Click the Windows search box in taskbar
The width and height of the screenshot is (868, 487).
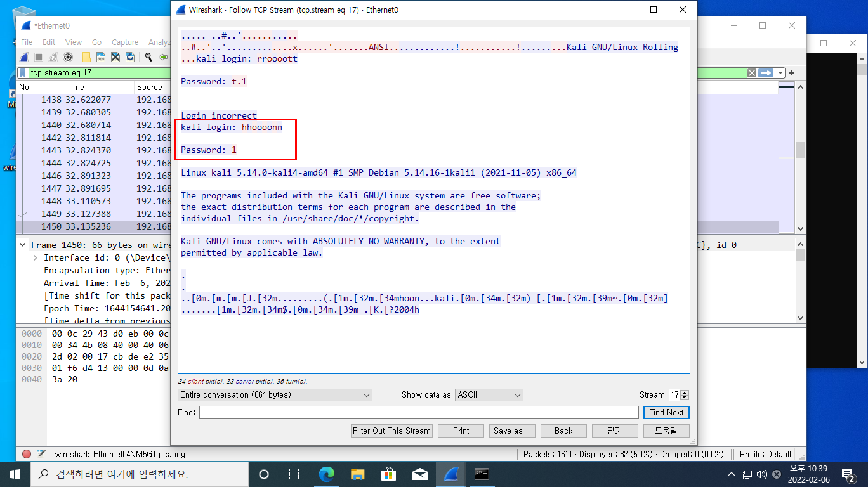pyautogui.click(x=140, y=474)
